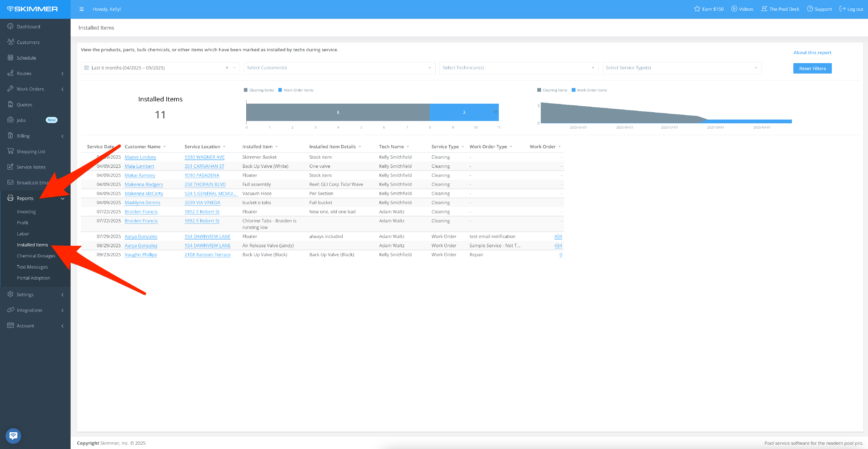Open the chat support bubble icon
This screenshot has width=868, height=449.
coord(13,435)
